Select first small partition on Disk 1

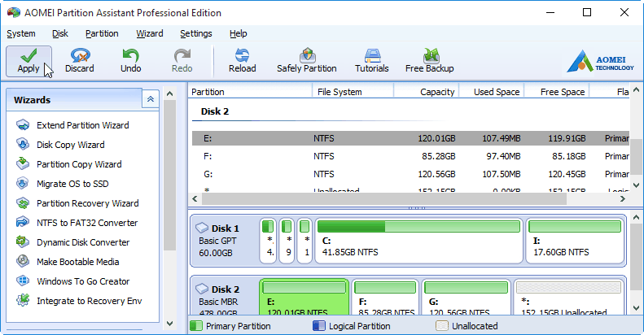click(x=268, y=241)
